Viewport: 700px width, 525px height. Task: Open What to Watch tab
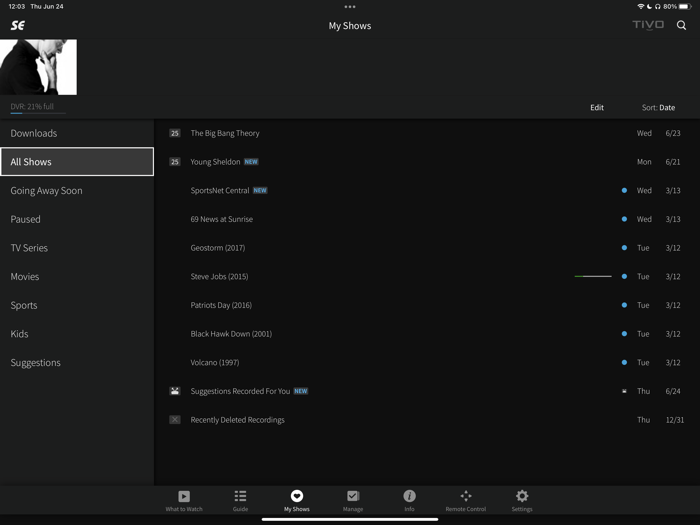click(x=184, y=500)
